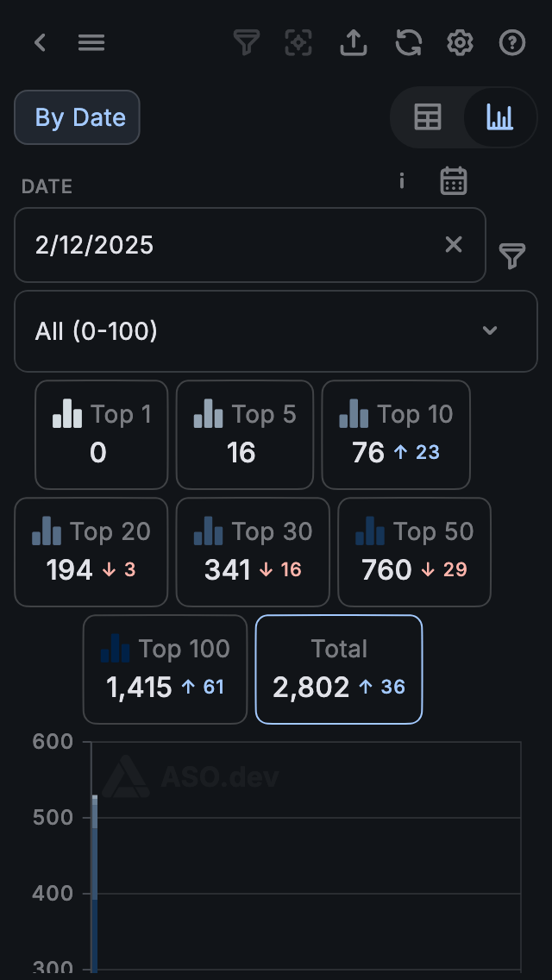
Task: Open the calendar date picker icon
Action: 454,181
